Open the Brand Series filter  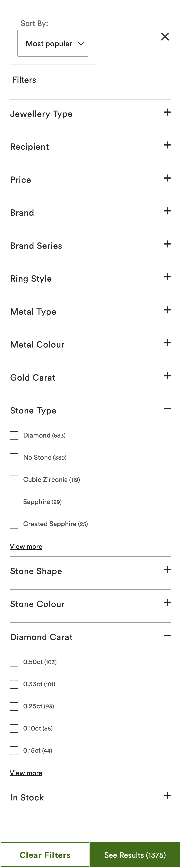tap(167, 244)
